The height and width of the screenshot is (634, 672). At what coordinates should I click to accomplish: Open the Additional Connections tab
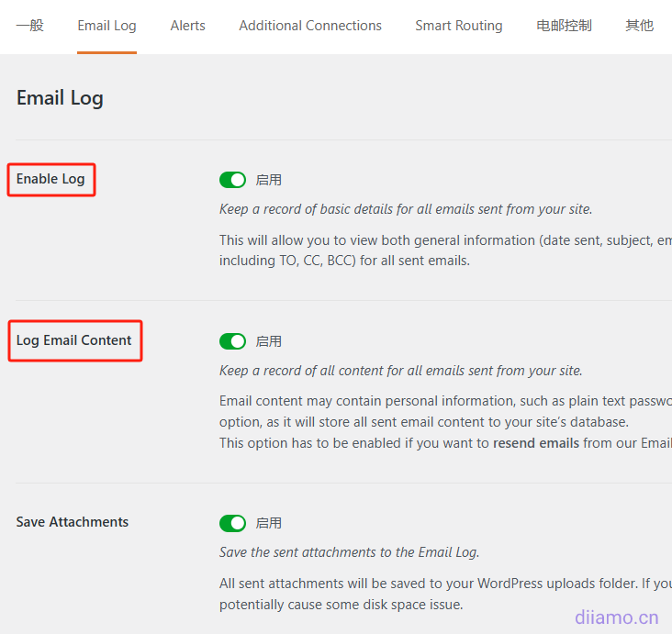point(310,26)
